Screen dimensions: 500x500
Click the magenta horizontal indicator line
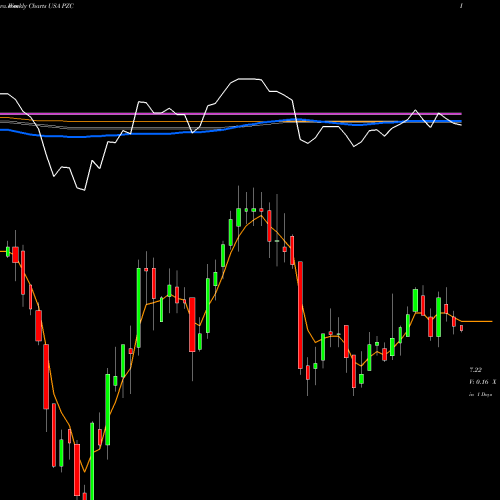(x=231, y=114)
